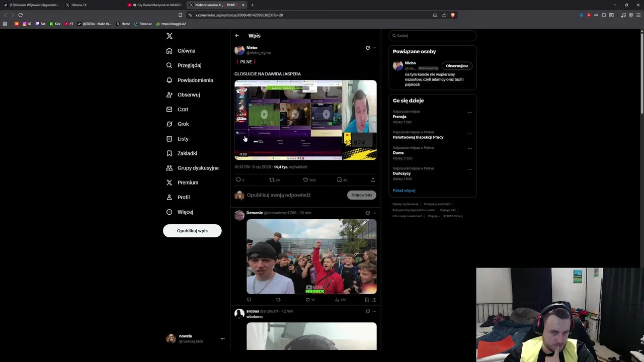
Task: Open more options on Niebo's post
Action: click(374, 48)
